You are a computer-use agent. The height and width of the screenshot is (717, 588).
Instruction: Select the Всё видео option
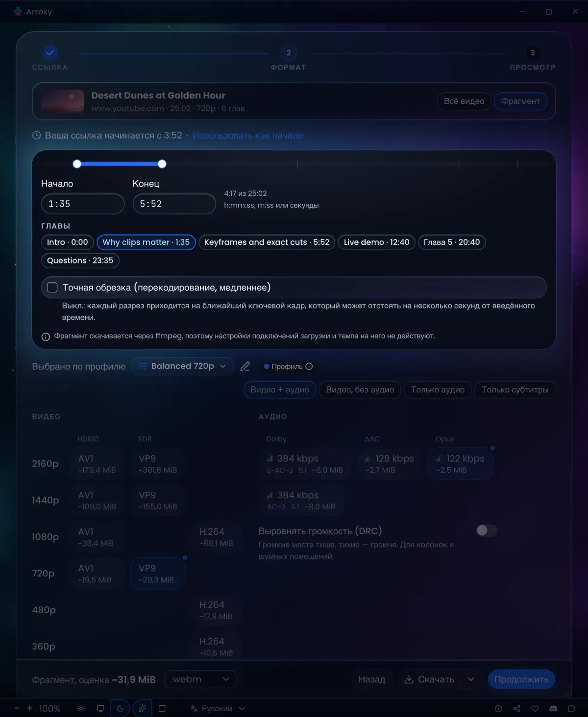click(x=464, y=101)
